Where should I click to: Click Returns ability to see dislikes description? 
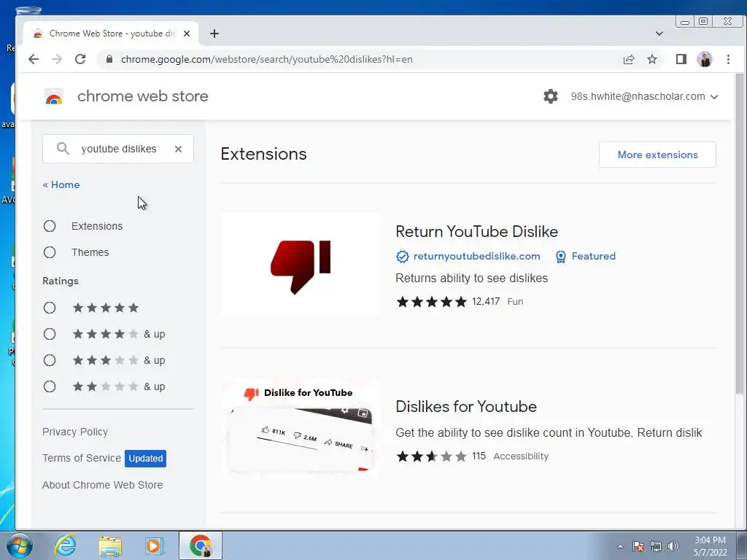472,278
